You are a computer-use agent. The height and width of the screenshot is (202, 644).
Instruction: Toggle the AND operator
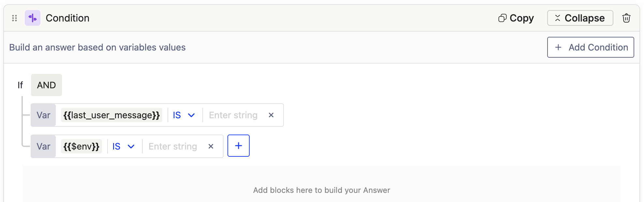point(46,85)
